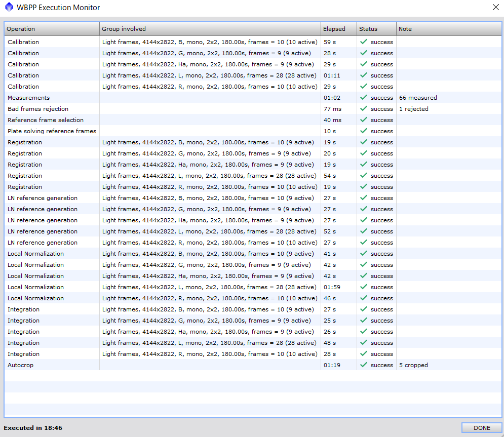Click the Bad frames rejection checkmark icon
Viewport: 504px width, 437px height.
coord(364,108)
